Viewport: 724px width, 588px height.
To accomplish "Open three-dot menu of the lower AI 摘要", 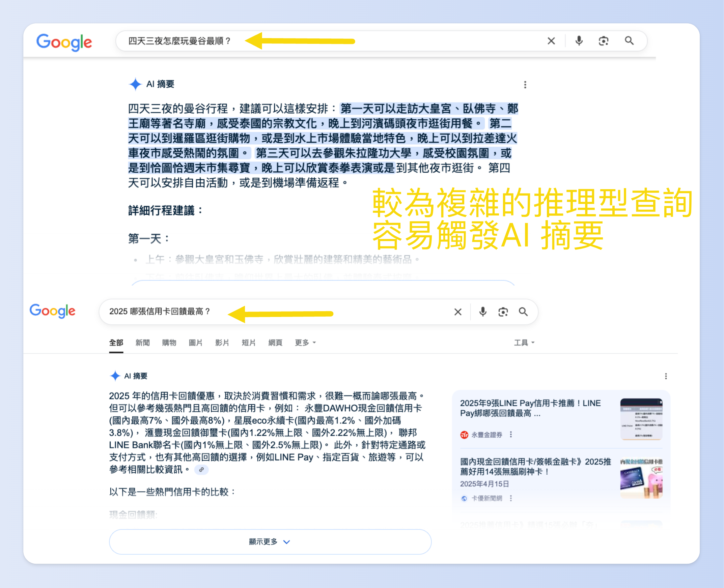I will tap(666, 376).
